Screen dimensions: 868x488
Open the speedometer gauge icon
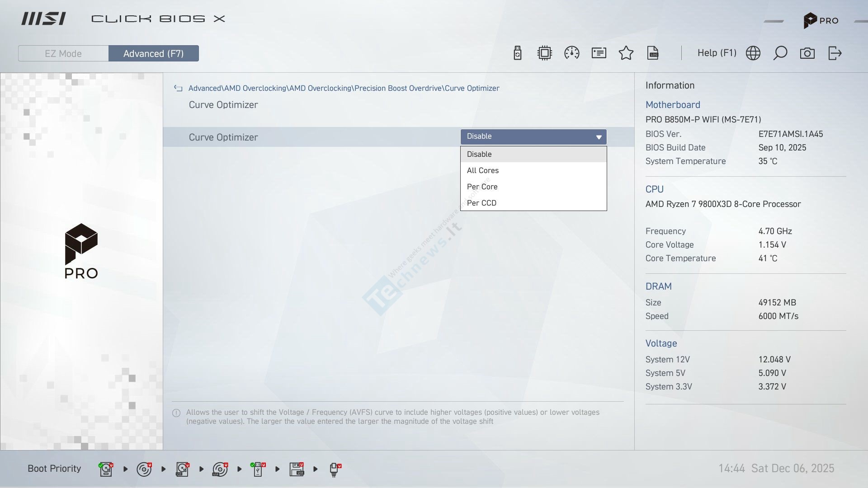[x=571, y=53]
